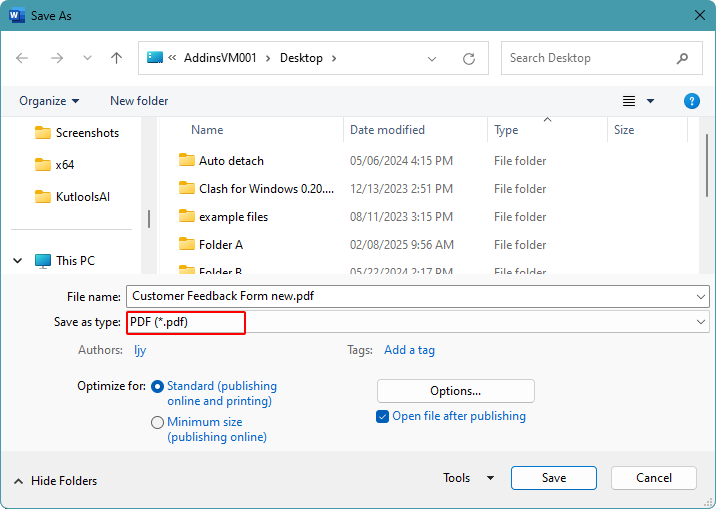Viewport: 716px width, 509px height.
Task: Click the Help question mark icon
Action: [691, 101]
